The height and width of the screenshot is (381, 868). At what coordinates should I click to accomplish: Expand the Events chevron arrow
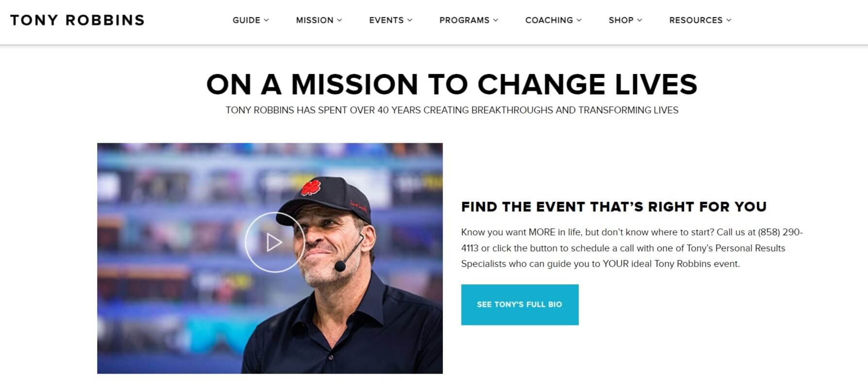click(x=410, y=20)
